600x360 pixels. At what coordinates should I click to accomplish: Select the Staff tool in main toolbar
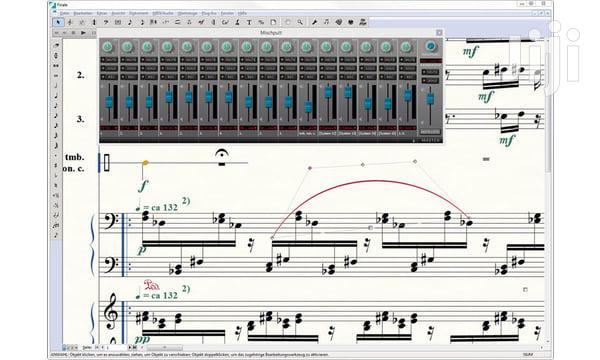[70, 22]
